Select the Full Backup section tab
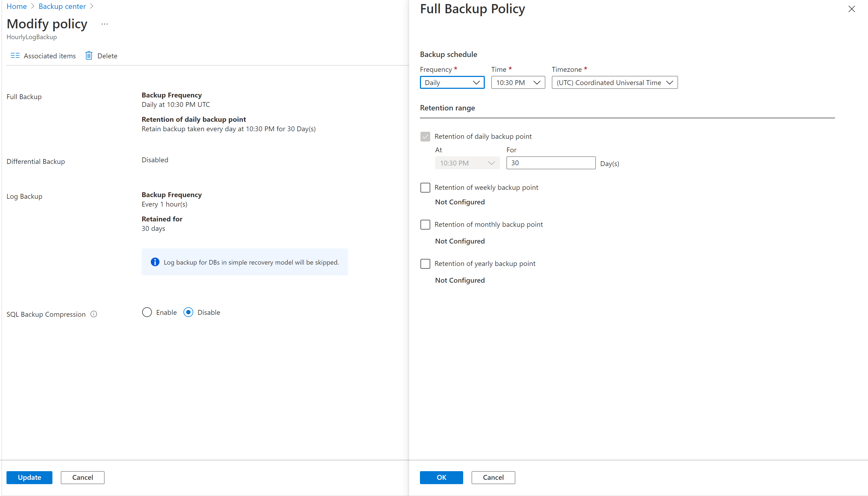 click(24, 96)
